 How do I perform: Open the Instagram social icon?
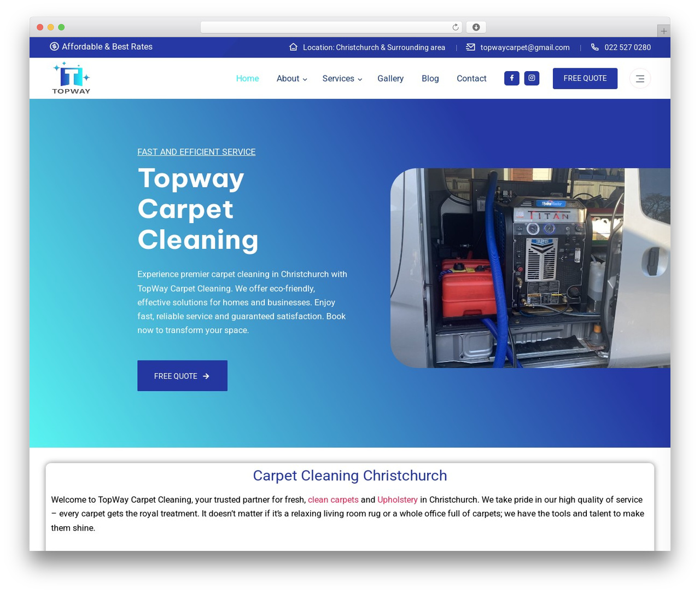532,78
